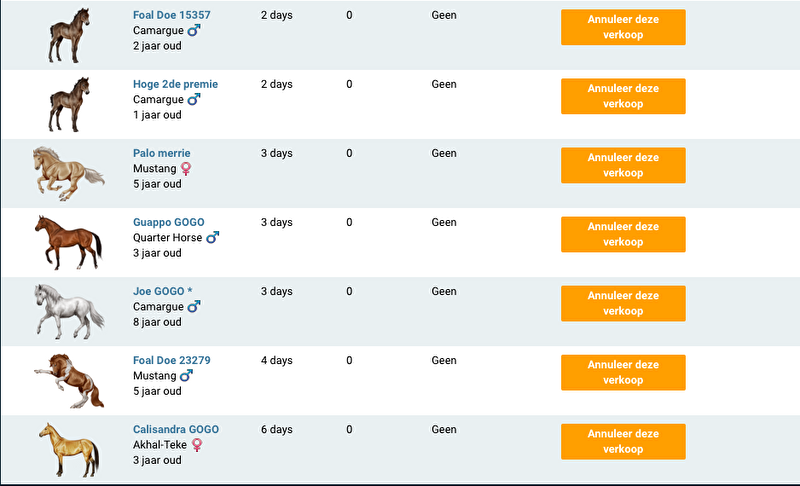Click male icon beside Hoge 2de premie's Camargue
This screenshot has height=486, width=800.
(x=194, y=100)
